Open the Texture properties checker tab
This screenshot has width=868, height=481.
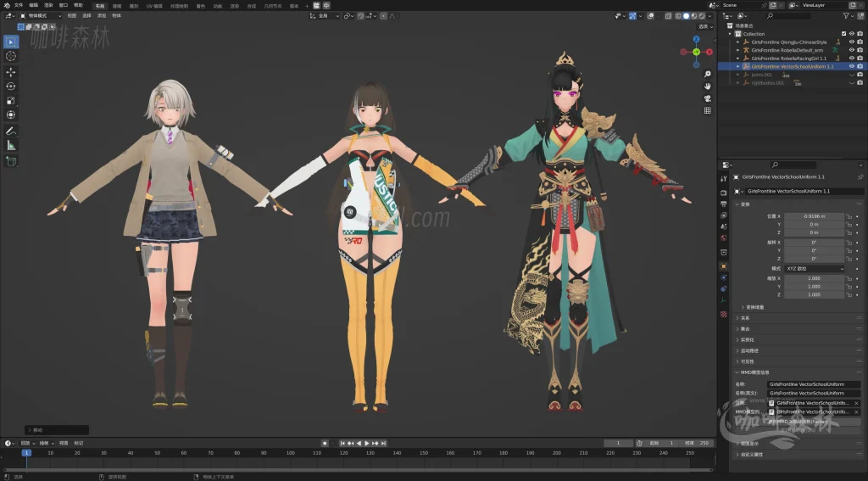tap(724, 314)
